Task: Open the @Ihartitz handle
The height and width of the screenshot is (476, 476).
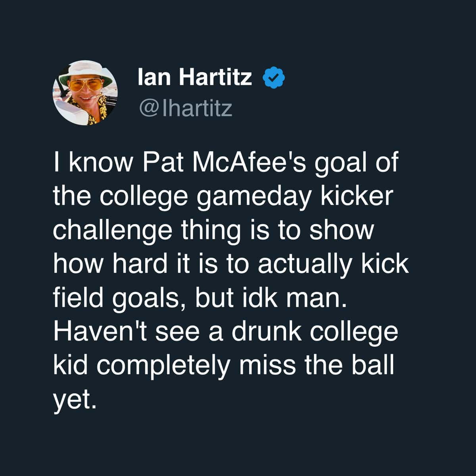Action: (x=184, y=107)
